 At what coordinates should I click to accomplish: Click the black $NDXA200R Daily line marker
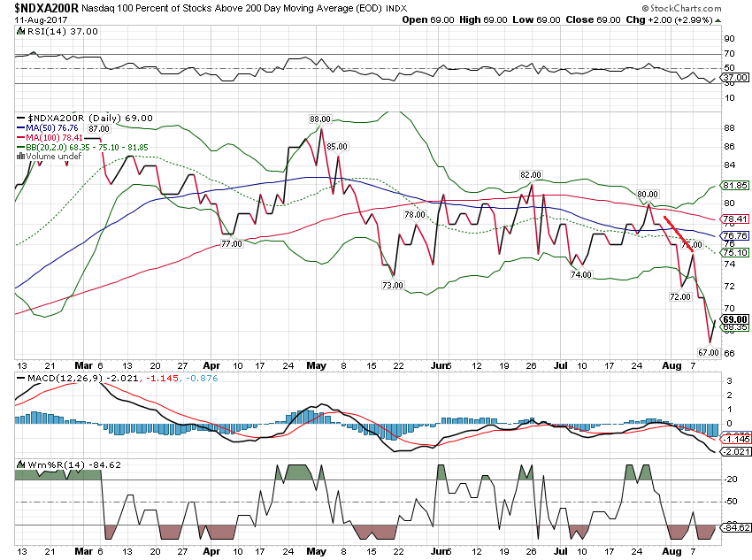(21, 118)
